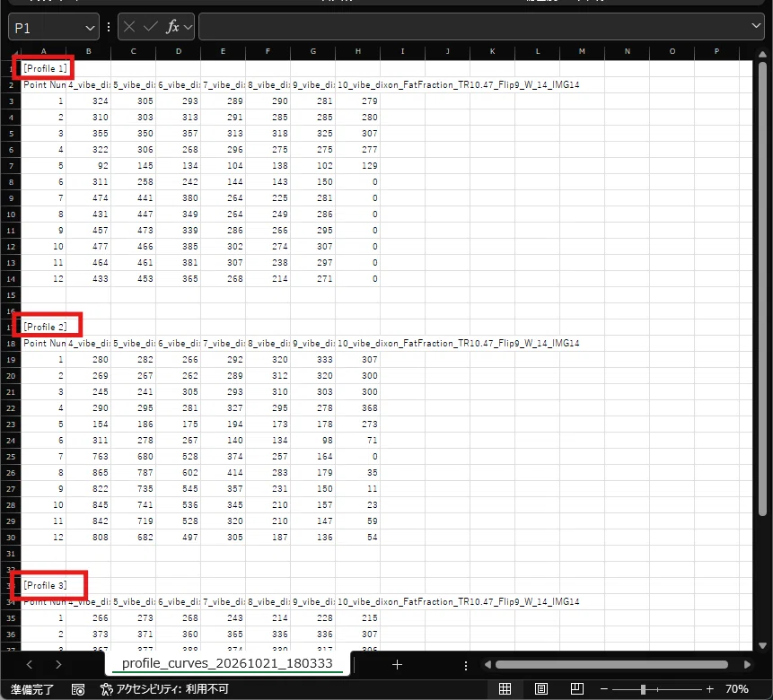Screen dimensions: 773x700
Task: Select column P header
Action: click(x=716, y=51)
